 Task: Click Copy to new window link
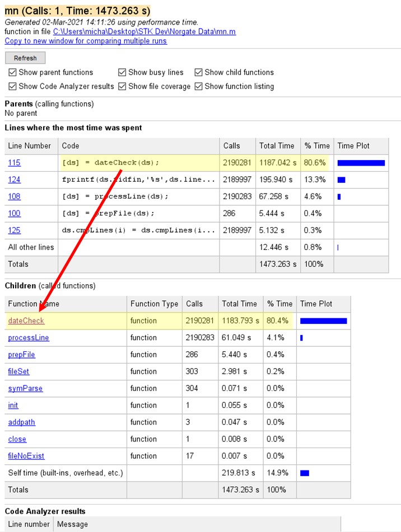tap(85, 41)
